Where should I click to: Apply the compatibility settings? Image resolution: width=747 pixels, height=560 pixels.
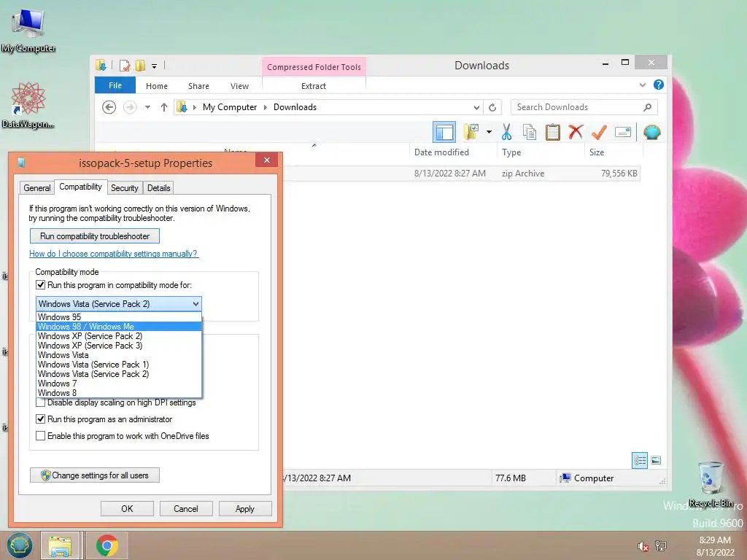(245, 508)
